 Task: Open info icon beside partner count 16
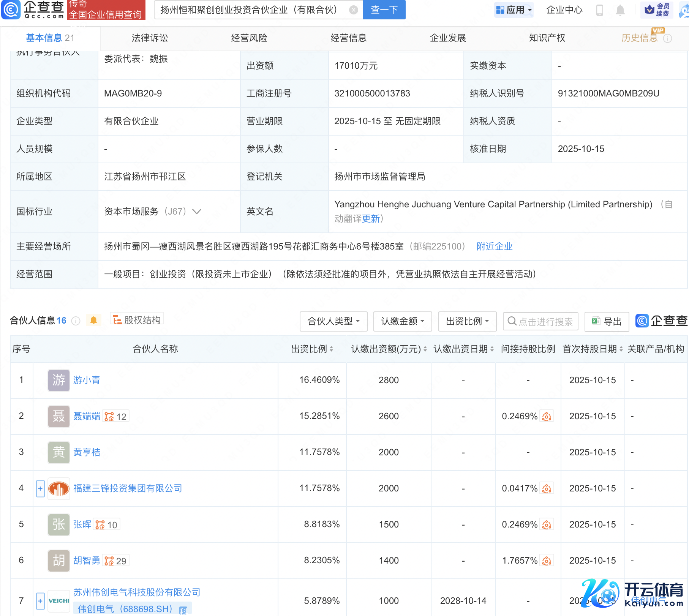[76, 321]
